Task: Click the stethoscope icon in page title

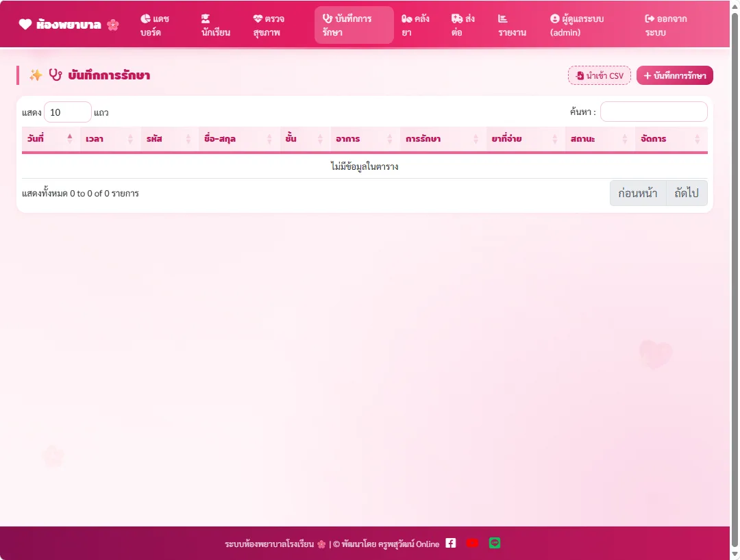Action: 56,75
